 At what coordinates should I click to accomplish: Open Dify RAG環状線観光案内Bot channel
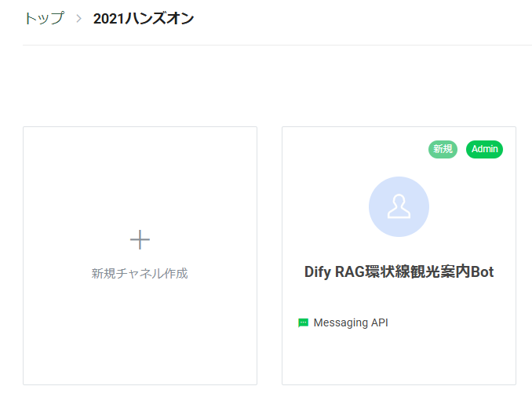[399, 271]
